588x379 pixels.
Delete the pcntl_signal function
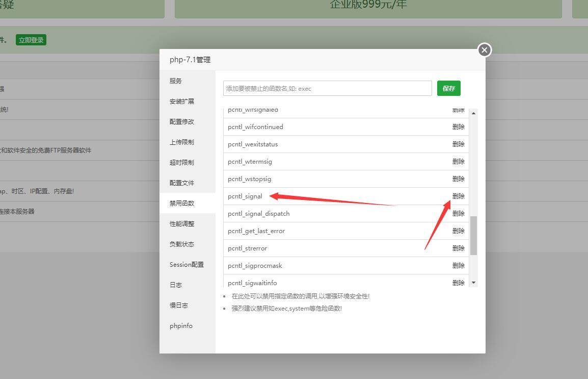coord(458,196)
